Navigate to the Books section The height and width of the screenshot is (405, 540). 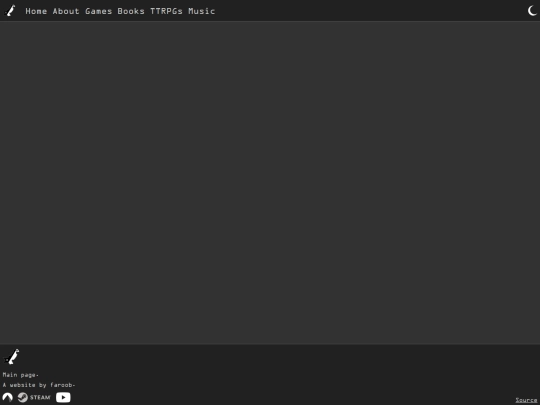131,11
